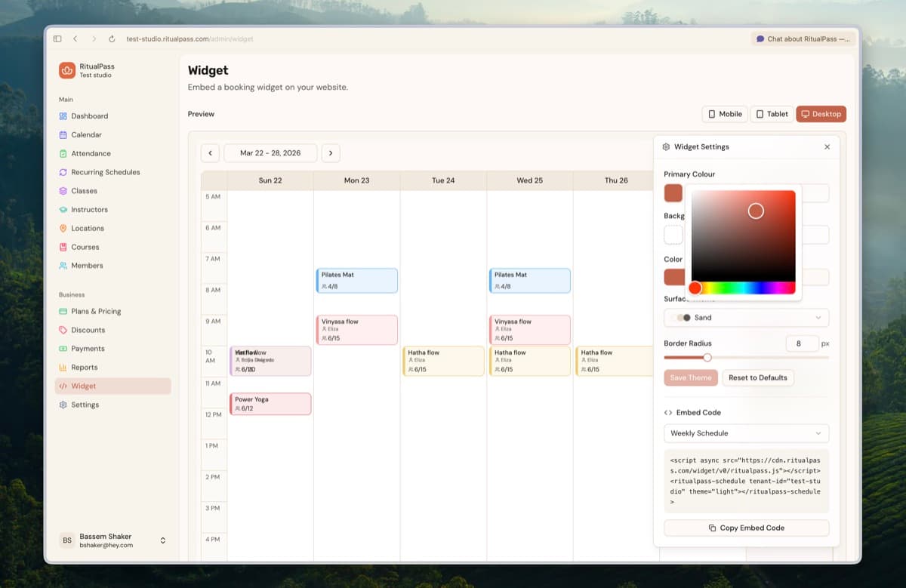This screenshot has height=588, width=906.
Task: Open Tuesday Hatha flow class
Action: tap(444, 361)
